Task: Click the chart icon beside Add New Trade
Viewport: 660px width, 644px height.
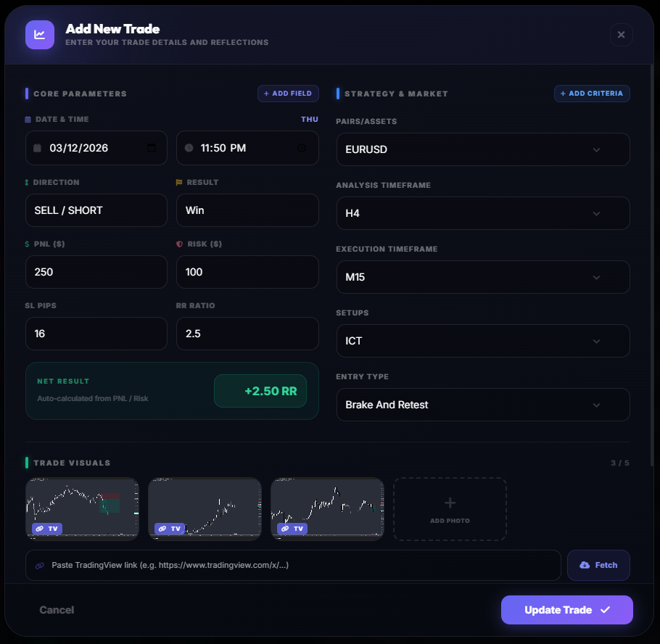Action: click(x=39, y=35)
